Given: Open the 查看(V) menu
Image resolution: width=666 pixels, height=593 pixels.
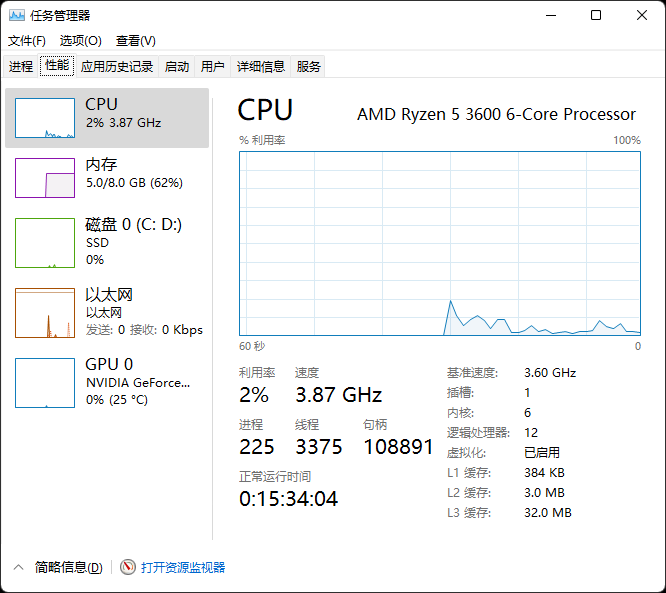Looking at the screenshot, I should point(135,41).
